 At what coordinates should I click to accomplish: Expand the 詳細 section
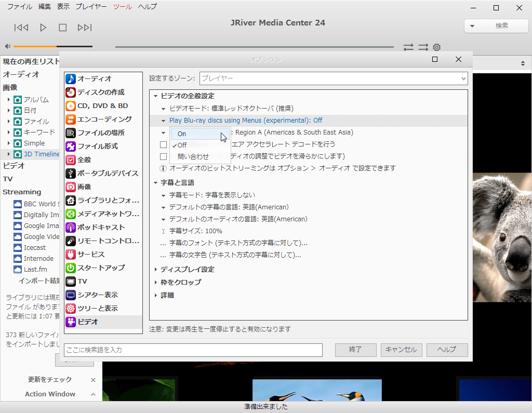[x=156, y=295]
